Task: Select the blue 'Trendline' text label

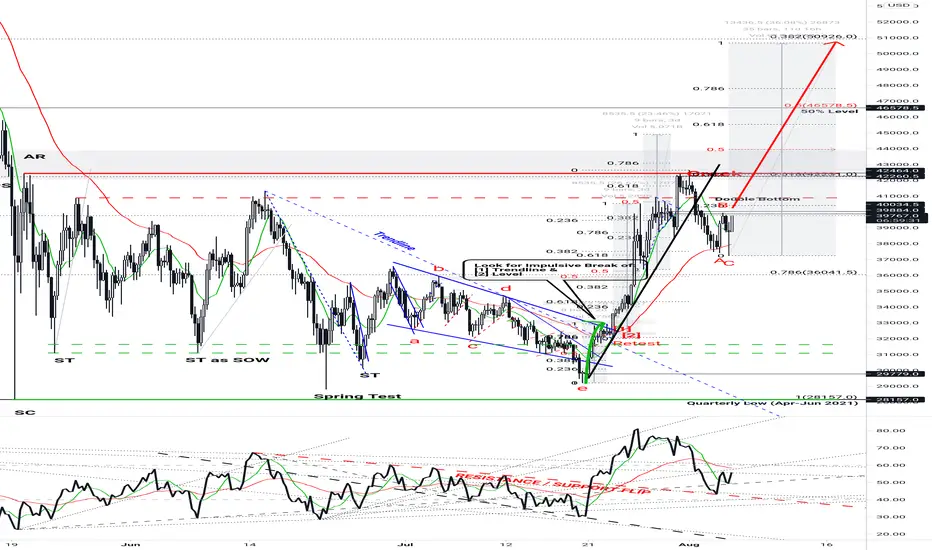Action: click(x=395, y=240)
